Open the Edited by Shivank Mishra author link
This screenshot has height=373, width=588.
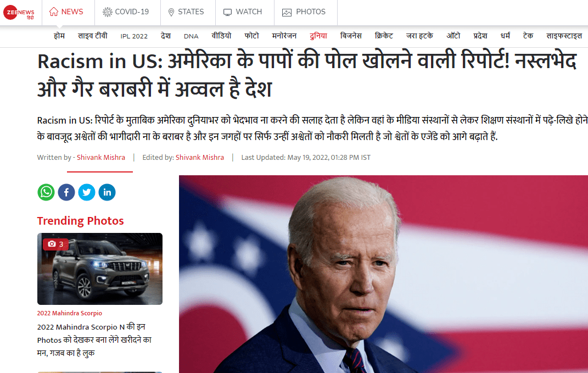(200, 158)
